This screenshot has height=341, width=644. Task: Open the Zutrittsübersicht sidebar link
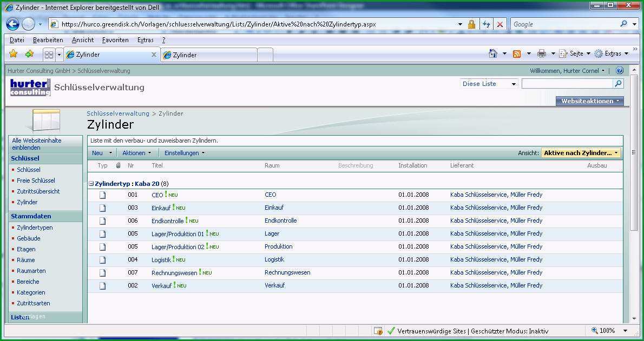[38, 191]
